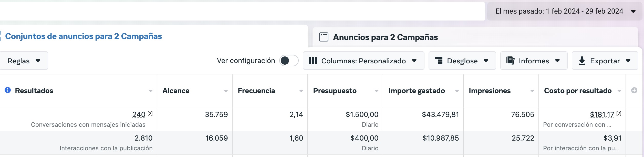644x157 pixels.
Task: Open Costo por resultado column menu arrow
Action: pyautogui.click(x=619, y=91)
